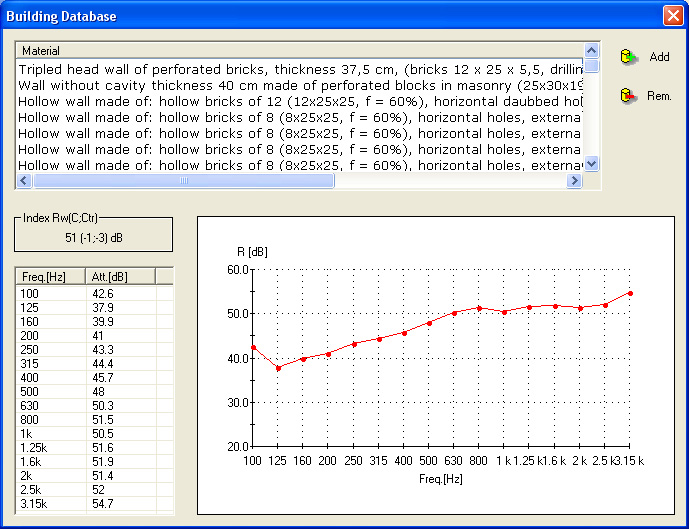Click the 54.7 attenuation value
The width and height of the screenshot is (689, 529).
tap(103, 504)
